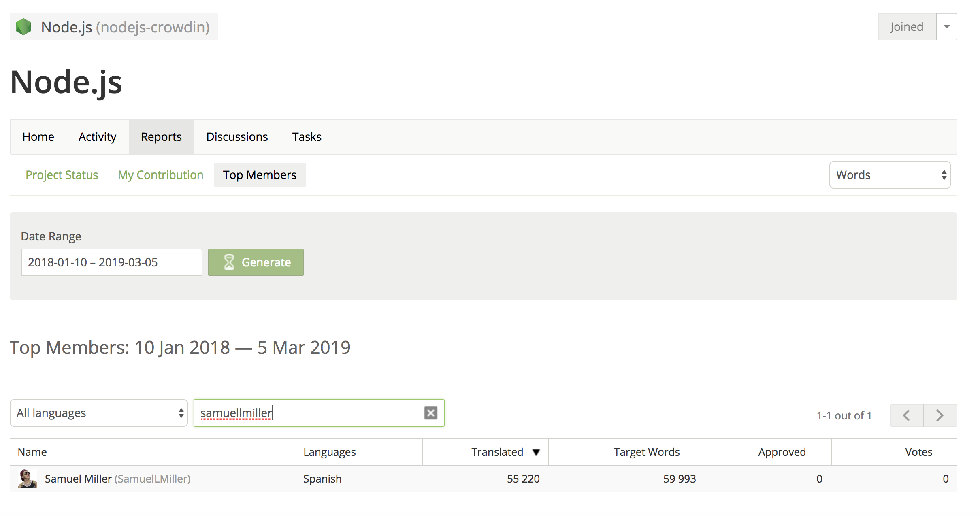This screenshot has width=980, height=515.
Task: Click Samuel Miller's avatar thumbnail
Action: [x=28, y=479]
